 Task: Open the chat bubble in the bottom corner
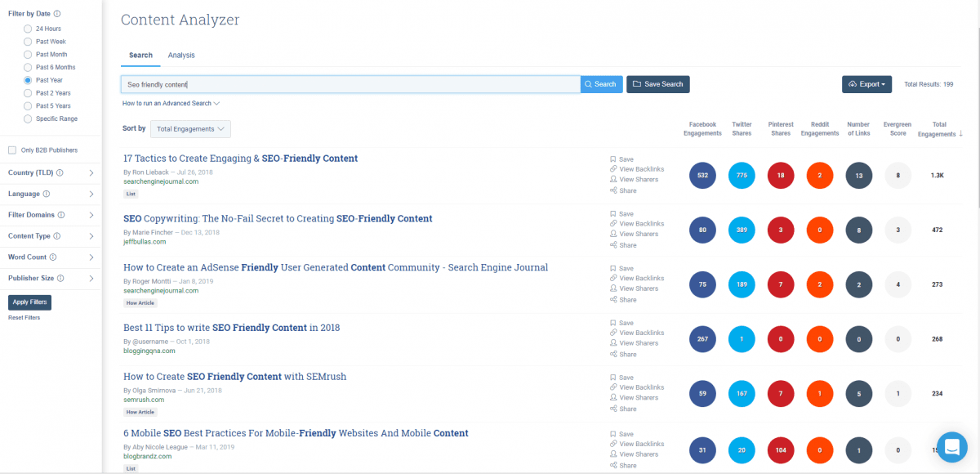coord(951,447)
